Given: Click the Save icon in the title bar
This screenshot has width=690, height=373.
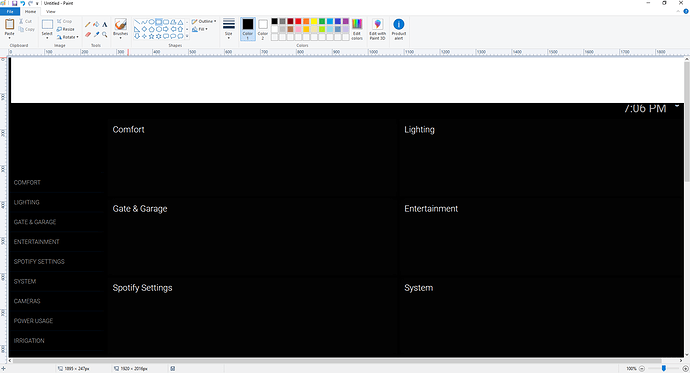Looking at the screenshot, I should 15,3.
